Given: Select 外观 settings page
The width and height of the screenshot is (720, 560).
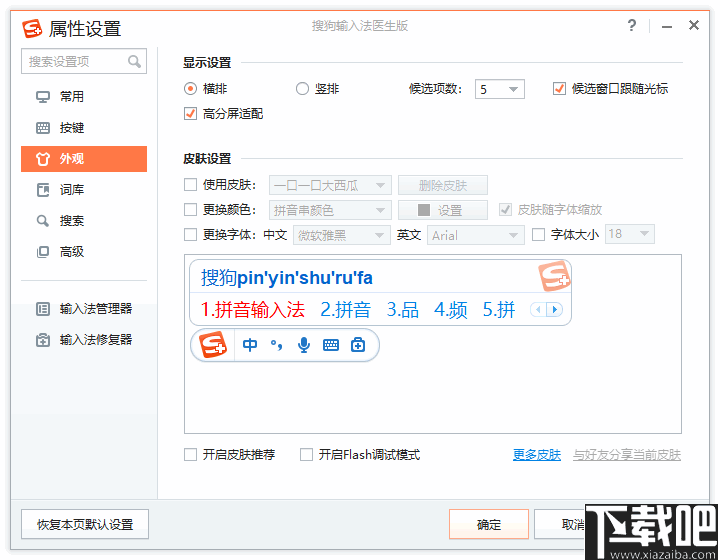Looking at the screenshot, I should tap(84, 159).
